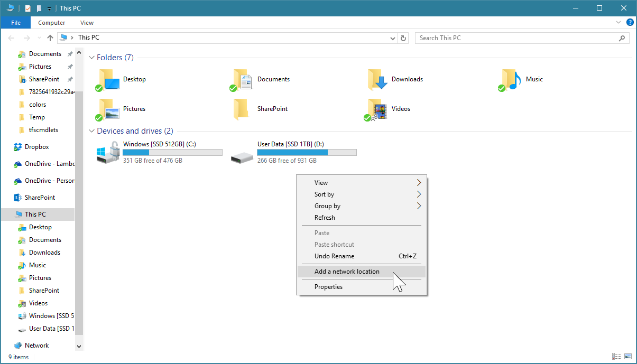Click the SharePoint icon in navigation pane
This screenshot has width=637, height=364.
tap(18, 198)
